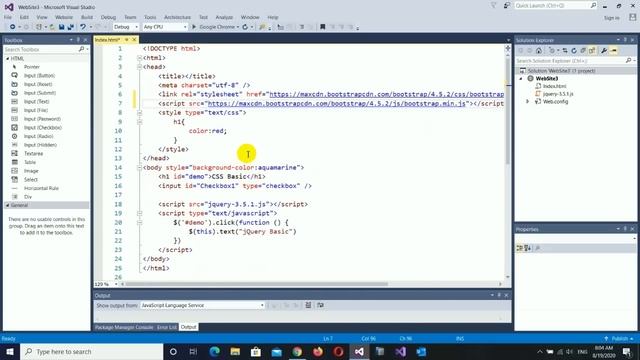
Task: Toggle the bookmark icon in toolbar
Action: [x=322, y=27]
